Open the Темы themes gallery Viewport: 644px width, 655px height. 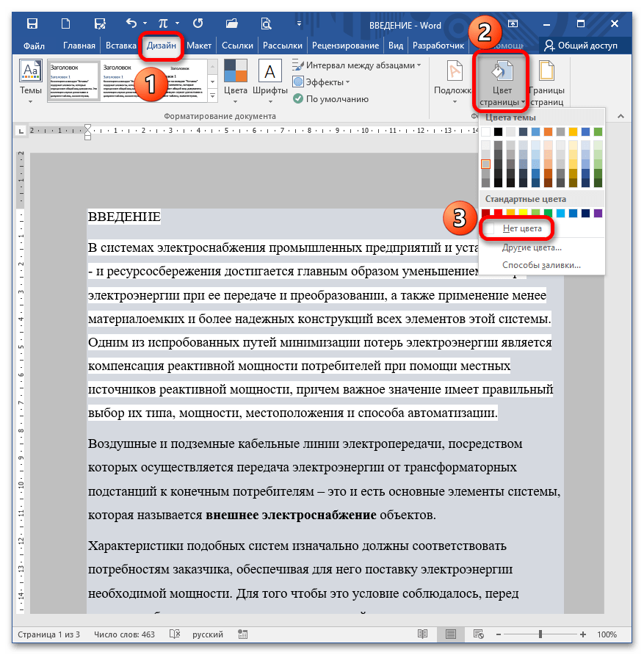[31, 82]
